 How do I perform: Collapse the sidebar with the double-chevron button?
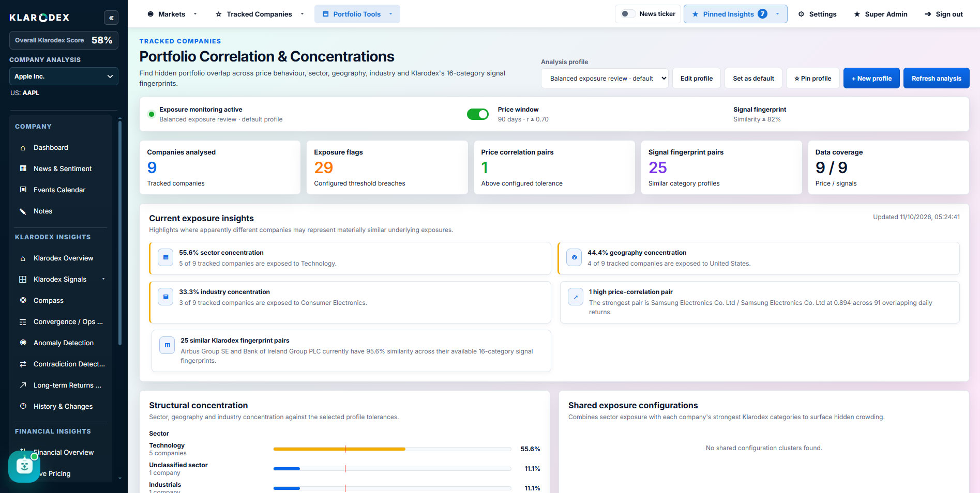tap(111, 18)
